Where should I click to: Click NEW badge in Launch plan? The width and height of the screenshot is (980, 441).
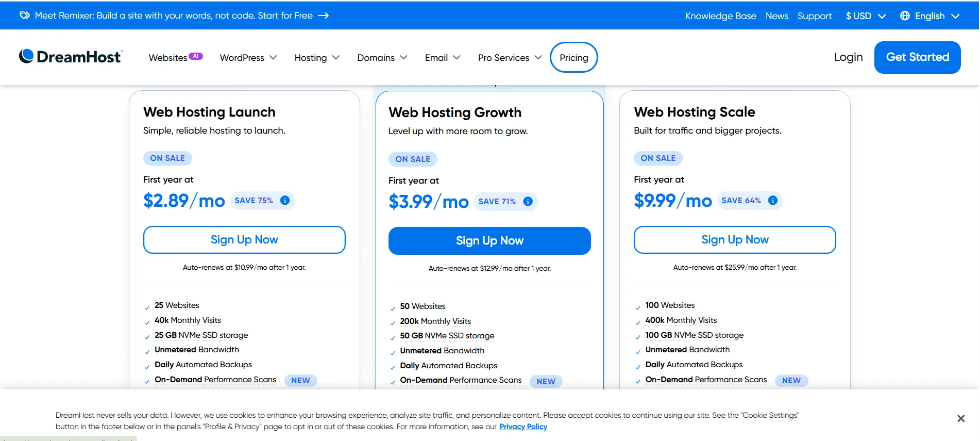click(x=301, y=381)
